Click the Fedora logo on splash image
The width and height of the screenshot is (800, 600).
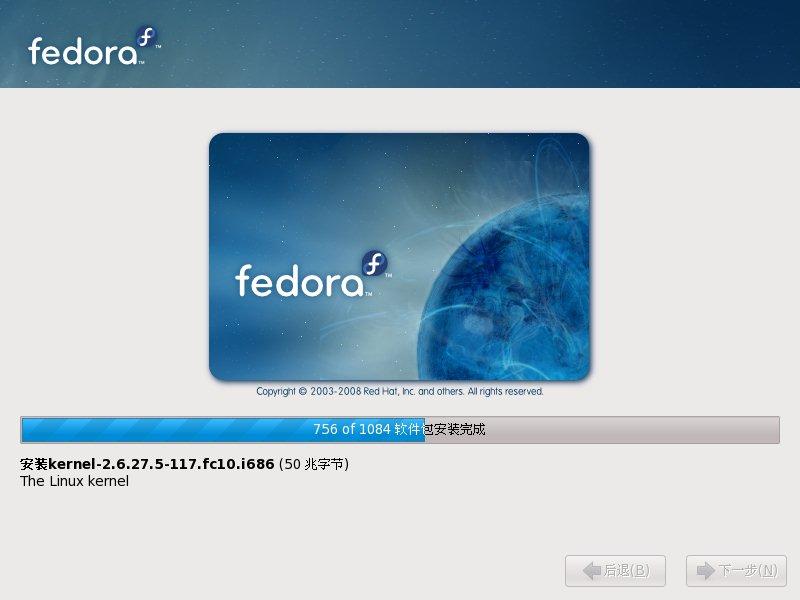pyautogui.click(x=313, y=274)
